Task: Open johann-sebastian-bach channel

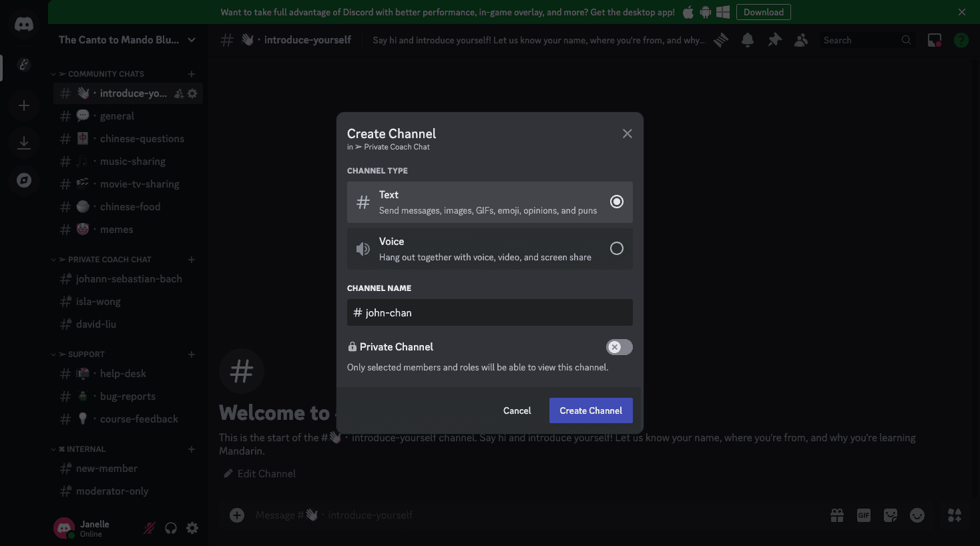Action: (x=128, y=279)
